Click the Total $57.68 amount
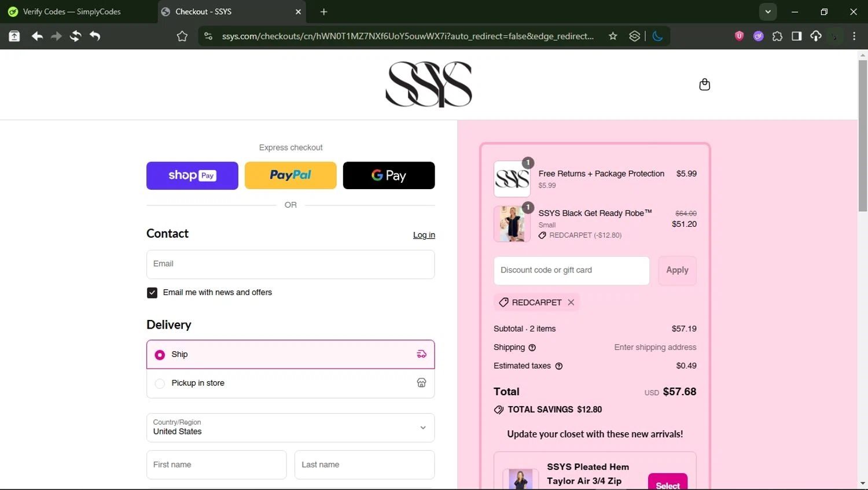The width and height of the screenshot is (868, 490). pos(679,392)
